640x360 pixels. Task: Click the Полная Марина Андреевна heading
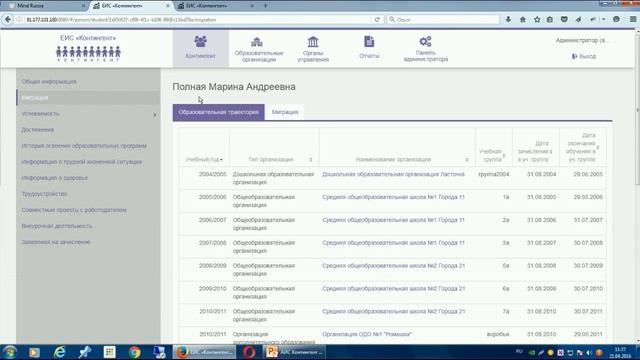234,87
